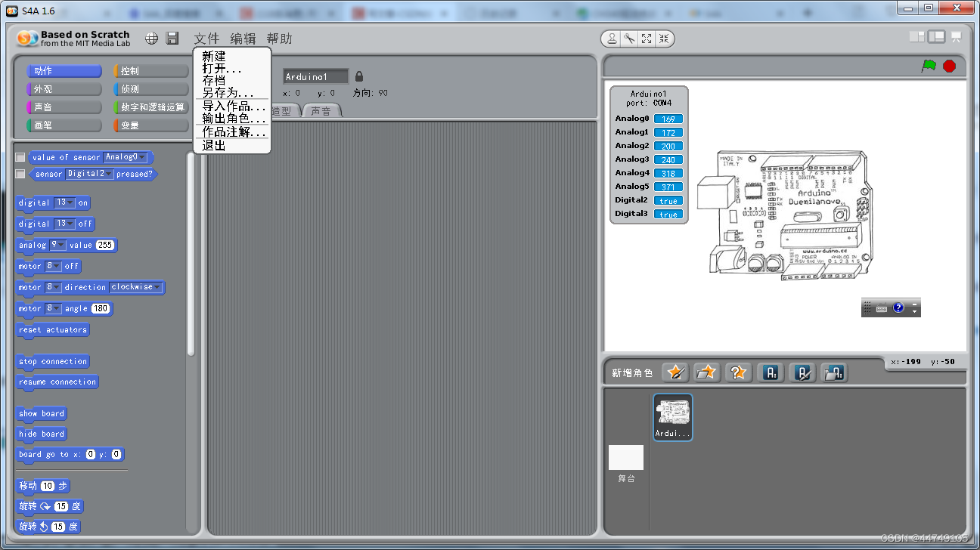This screenshot has width=980, height=550.
Task: Open the Analog0 sensor dropdown
Action: pyautogui.click(x=126, y=157)
